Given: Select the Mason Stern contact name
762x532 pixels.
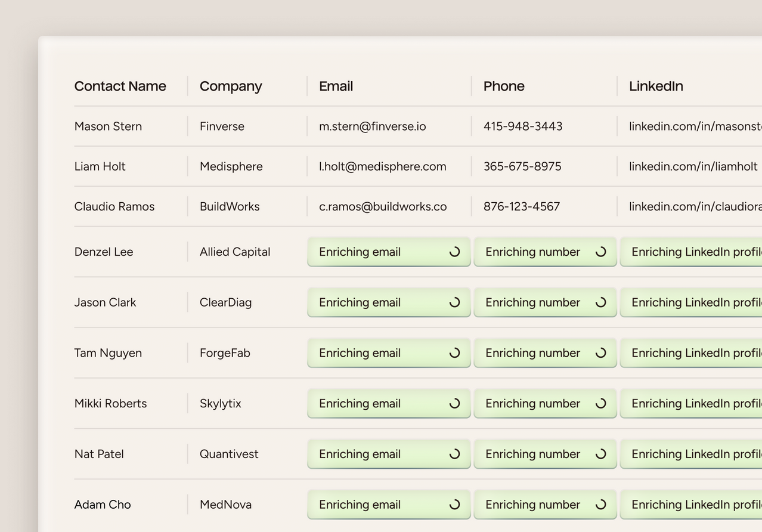Looking at the screenshot, I should 108,126.
